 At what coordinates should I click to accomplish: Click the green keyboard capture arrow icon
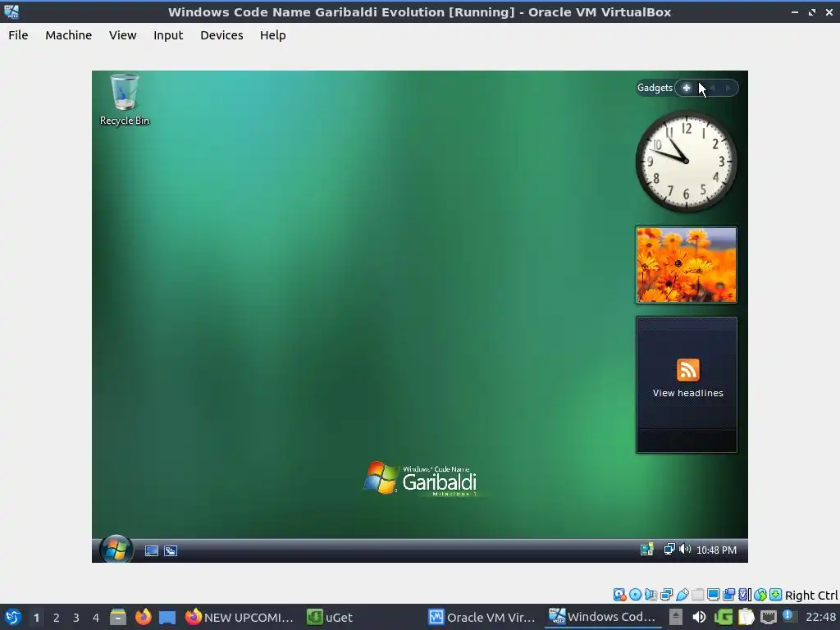(x=776, y=595)
